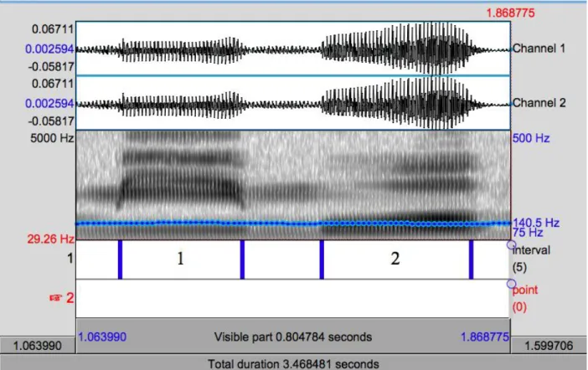Click the 'interval (5)' tier name

[x=531, y=259]
